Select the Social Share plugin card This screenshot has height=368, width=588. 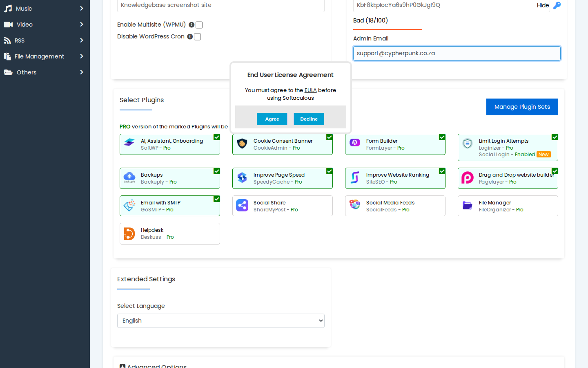[283, 206]
